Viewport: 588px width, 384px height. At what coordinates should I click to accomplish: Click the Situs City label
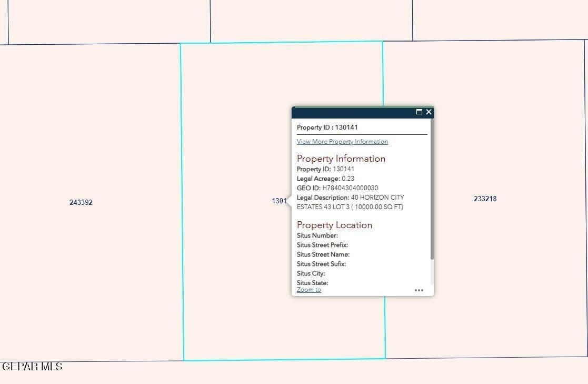pos(311,273)
